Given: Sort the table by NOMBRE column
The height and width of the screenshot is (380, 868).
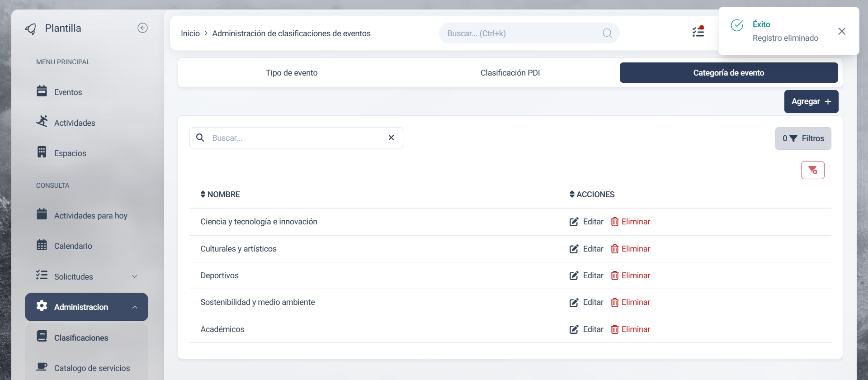Looking at the screenshot, I should [x=220, y=195].
